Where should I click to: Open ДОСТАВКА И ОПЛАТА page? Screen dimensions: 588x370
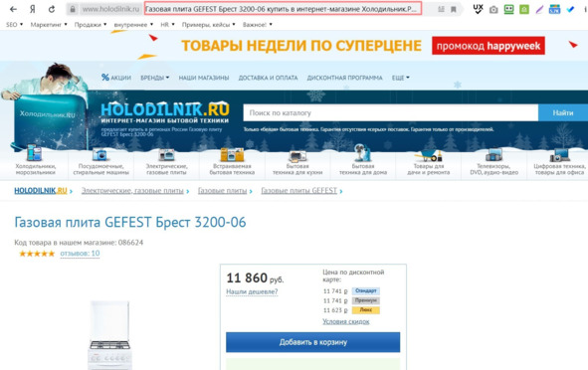pos(268,78)
